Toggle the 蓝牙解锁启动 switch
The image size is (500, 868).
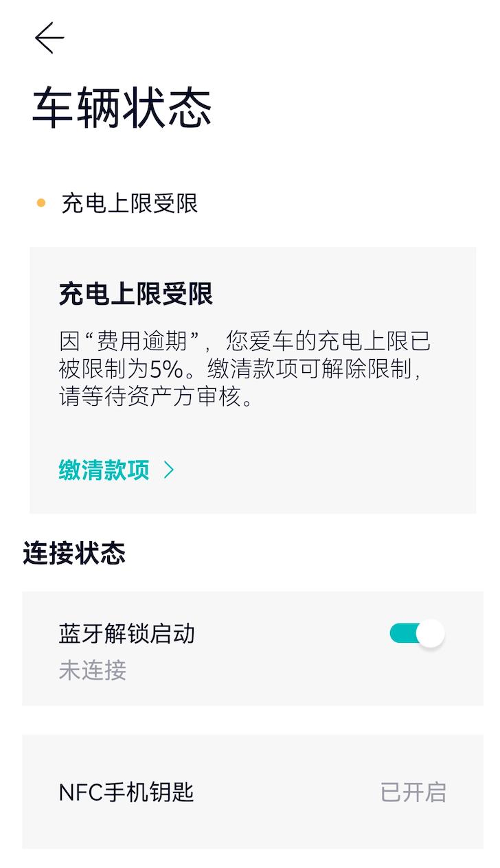click(417, 633)
